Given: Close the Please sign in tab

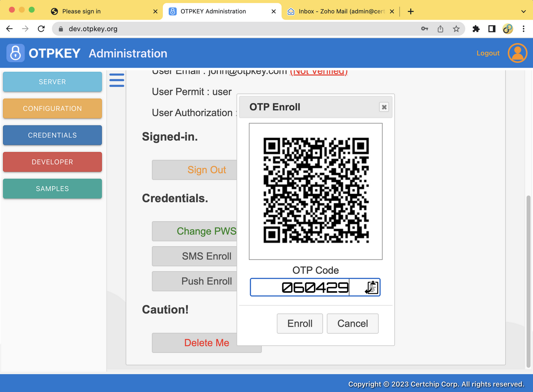Looking at the screenshot, I should pyautogui.click(x=155, y=11).
